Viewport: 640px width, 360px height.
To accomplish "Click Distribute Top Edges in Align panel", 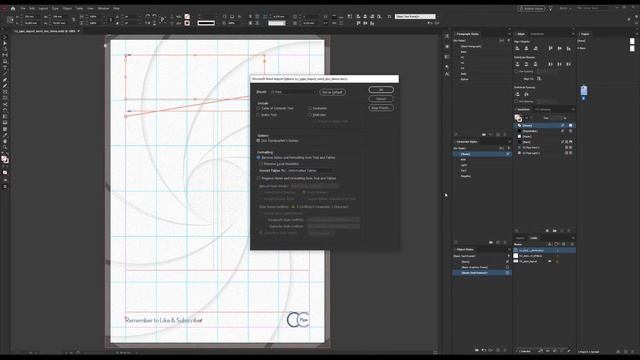I will pyautogui.click(x=518, y=64).
